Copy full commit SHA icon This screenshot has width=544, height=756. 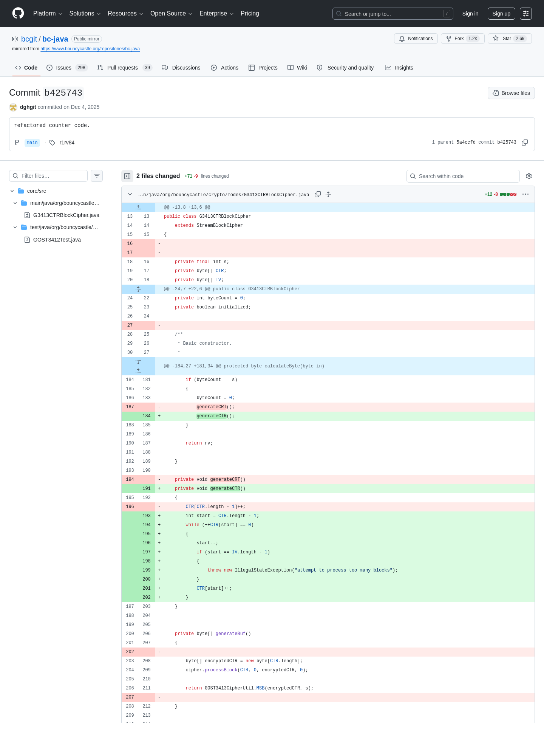click(x=525, y=143)
